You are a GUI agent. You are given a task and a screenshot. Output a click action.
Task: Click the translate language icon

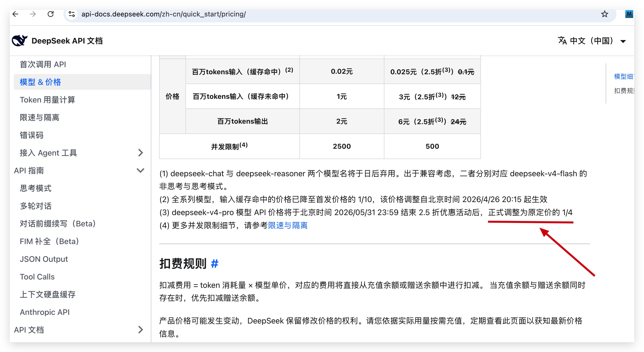(x=562, y=41)
